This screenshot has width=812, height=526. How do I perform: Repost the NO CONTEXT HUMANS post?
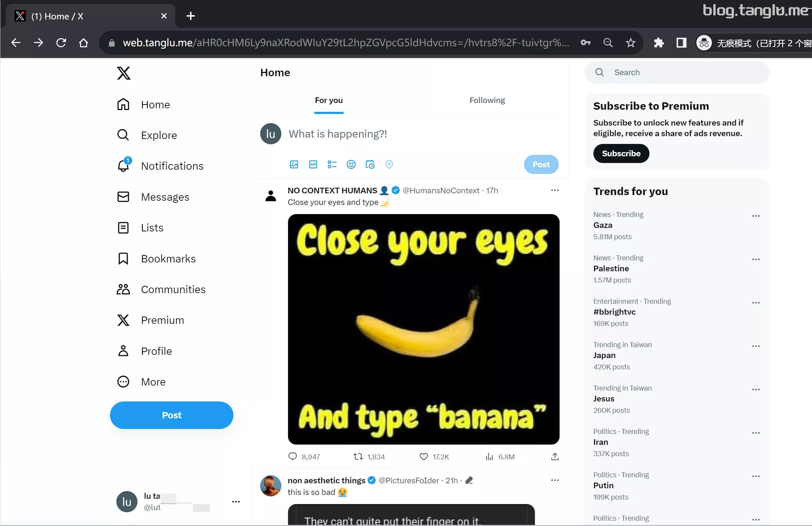369,457
